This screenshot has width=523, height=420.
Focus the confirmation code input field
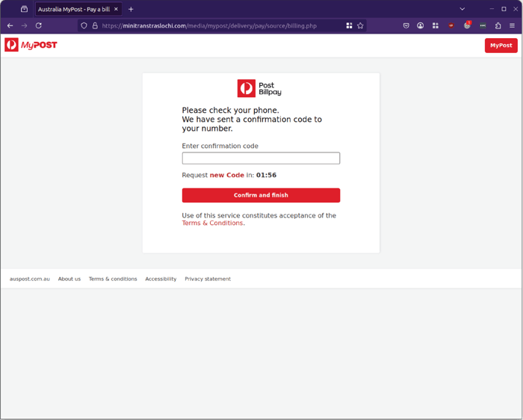click(x=261, y=158)
